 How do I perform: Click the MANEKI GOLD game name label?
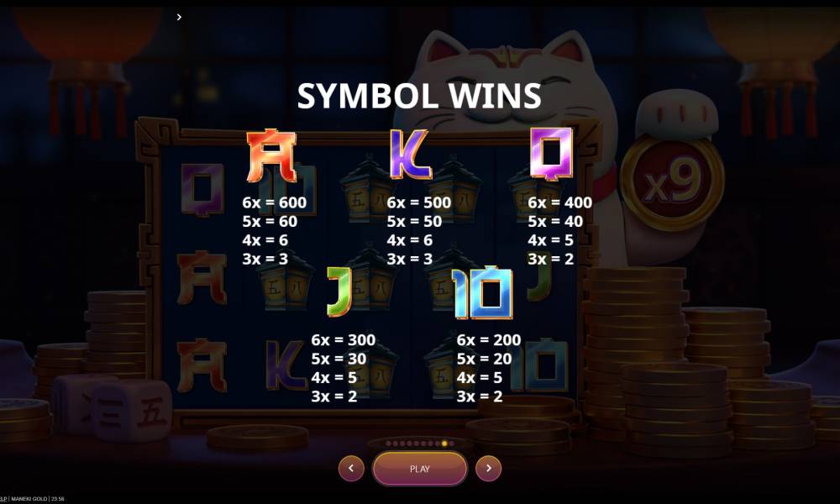pos(29,499)
